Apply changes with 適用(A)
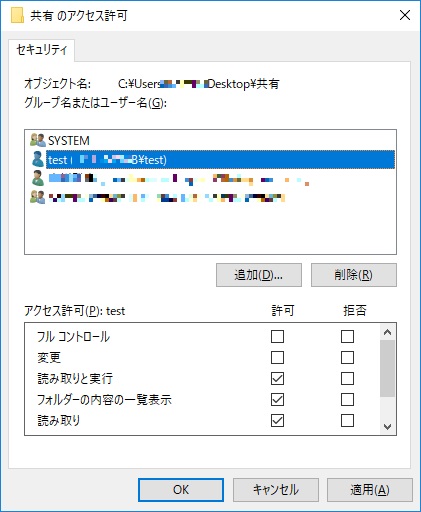This screenshot has height=512, width=421. (x=370, y=490)
